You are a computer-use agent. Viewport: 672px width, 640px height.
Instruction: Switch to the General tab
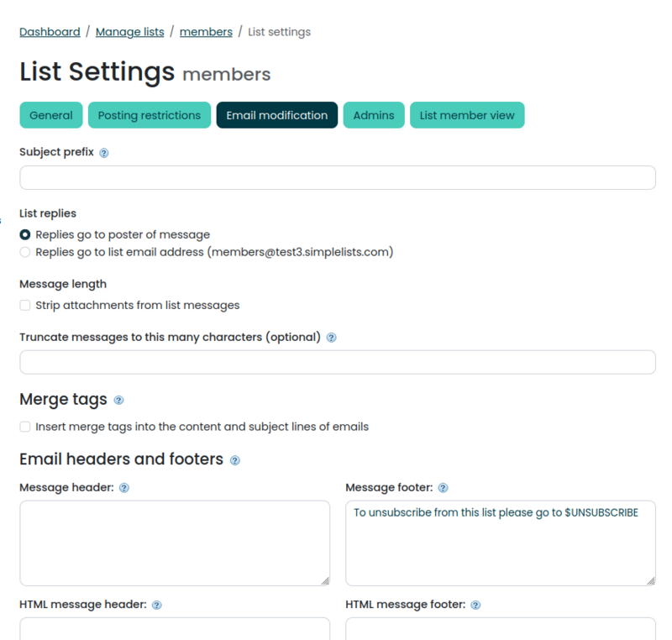50,115
